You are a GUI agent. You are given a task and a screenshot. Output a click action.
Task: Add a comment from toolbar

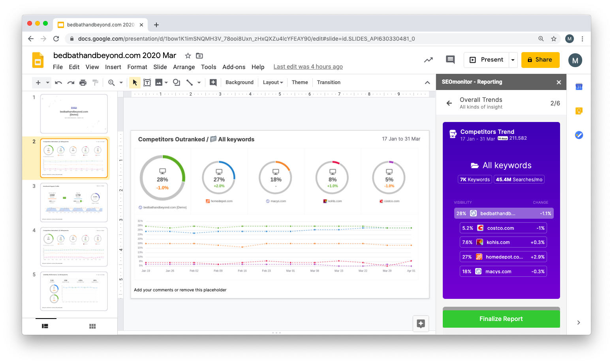[213, 83]
